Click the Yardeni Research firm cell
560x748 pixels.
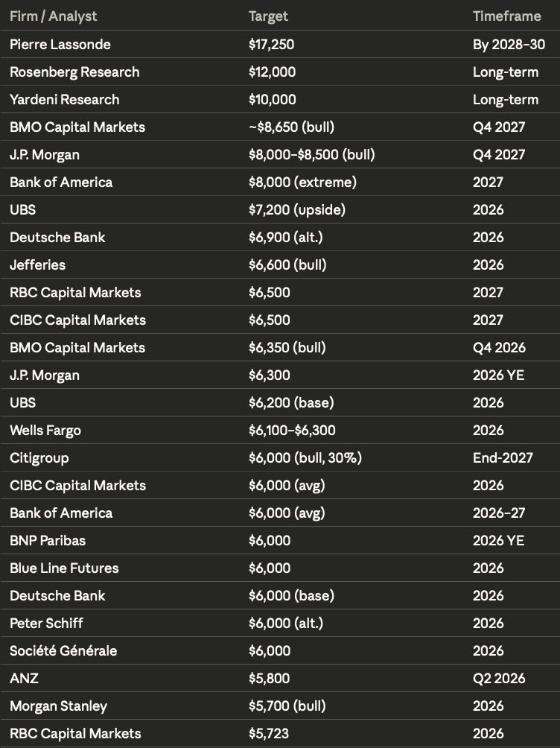tap(64, 100)
